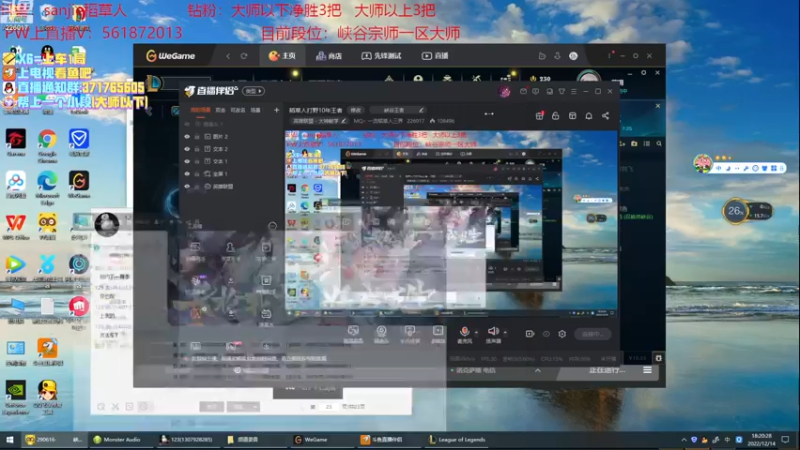Click the 修改 button beside stream title

point(356,110)
